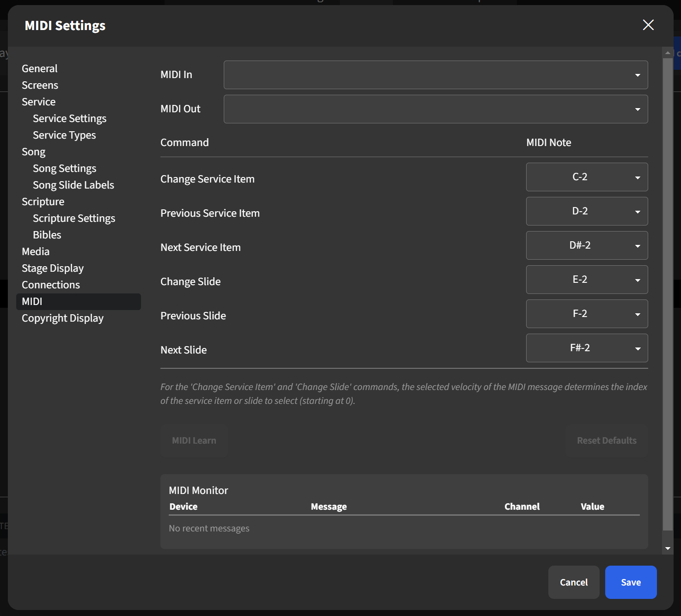The height and width of the screenshot is (616, 681).
Task: Open the Previous Service Item note selector
Action: click(x=586, y=211)
